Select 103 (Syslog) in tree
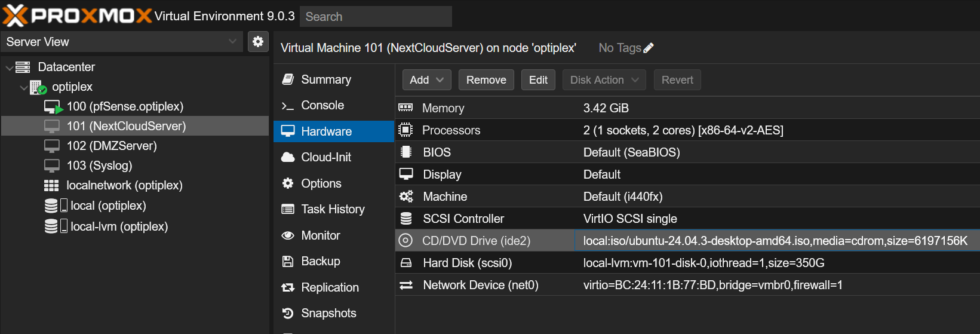Viewport: 980px width, 334px height. click(135, 166)
